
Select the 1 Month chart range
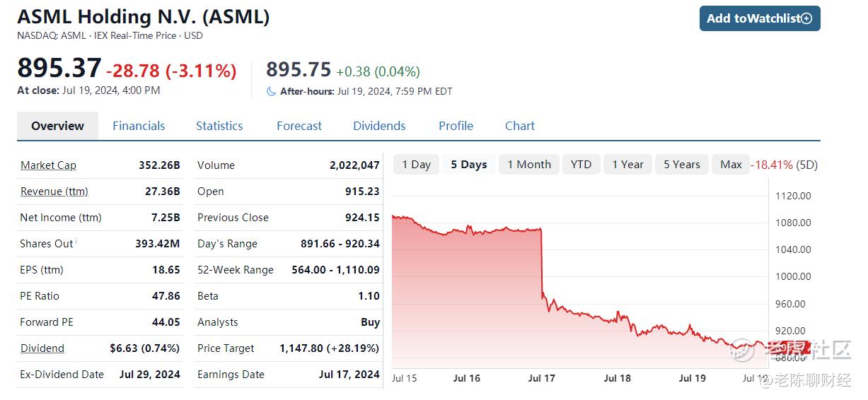[x=529, y=165]
